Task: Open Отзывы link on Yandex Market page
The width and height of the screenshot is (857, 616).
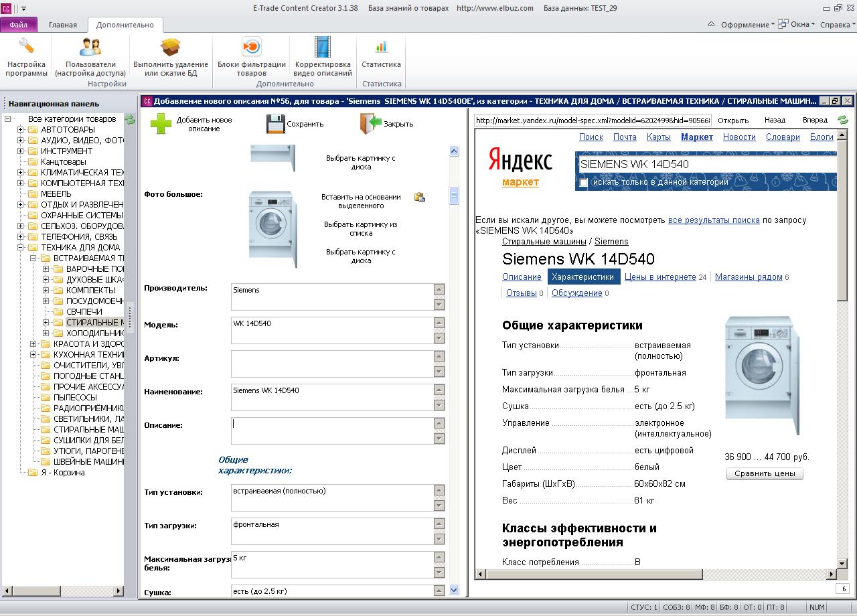Action: pyautogui.click(x=522, y=293)
